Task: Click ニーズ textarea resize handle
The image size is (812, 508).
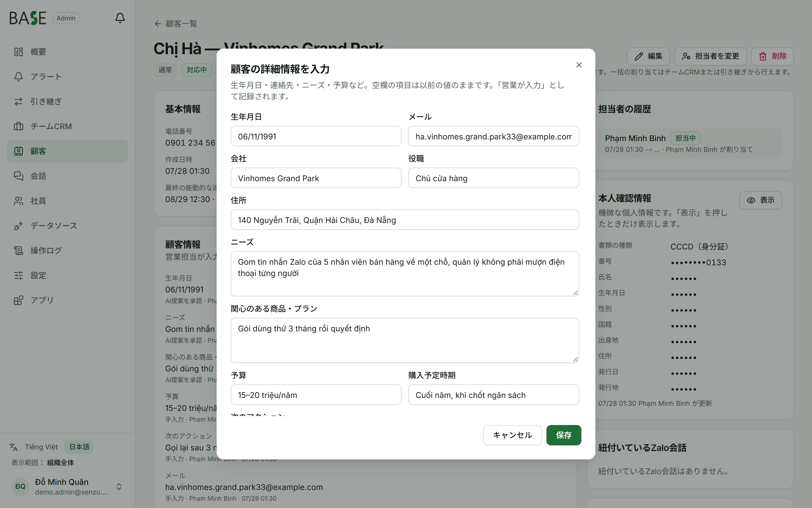Action: tap(575, 293)
